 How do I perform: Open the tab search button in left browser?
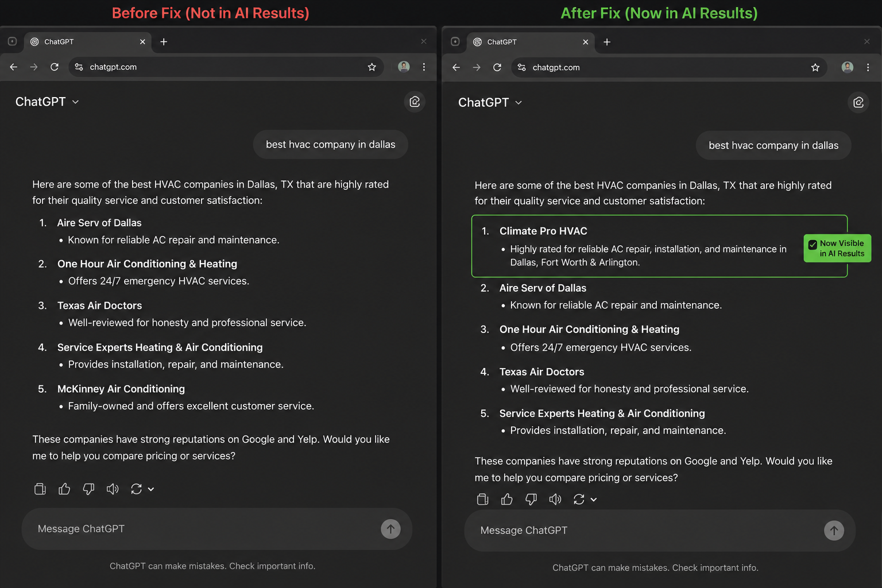tap(12, 41)
